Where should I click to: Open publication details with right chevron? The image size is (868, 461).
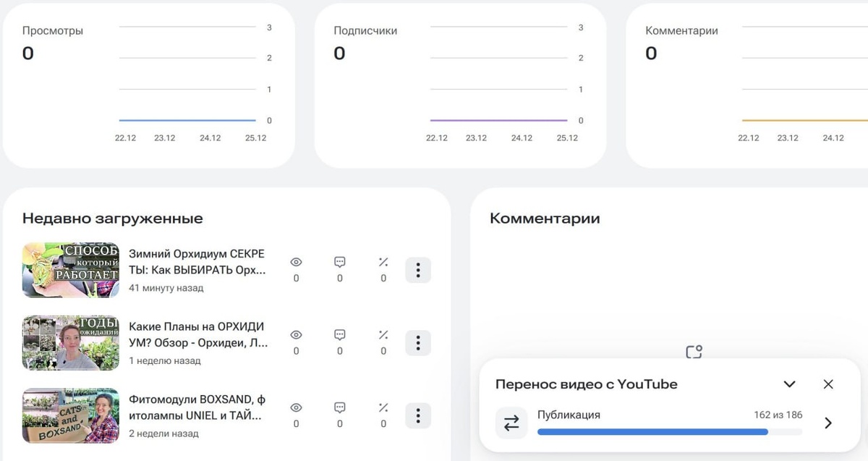point(828,423)
